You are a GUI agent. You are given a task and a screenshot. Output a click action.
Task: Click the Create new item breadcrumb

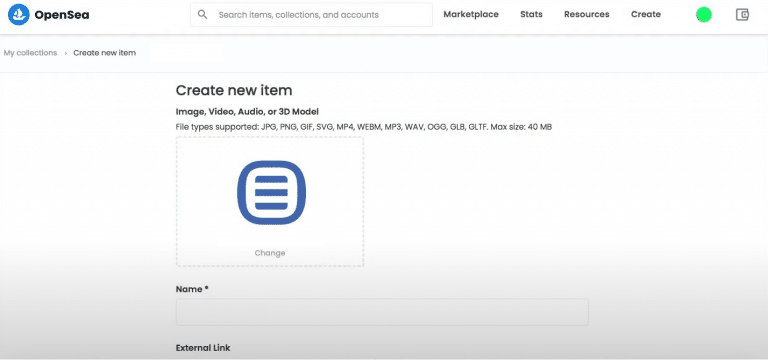(105, 53)
